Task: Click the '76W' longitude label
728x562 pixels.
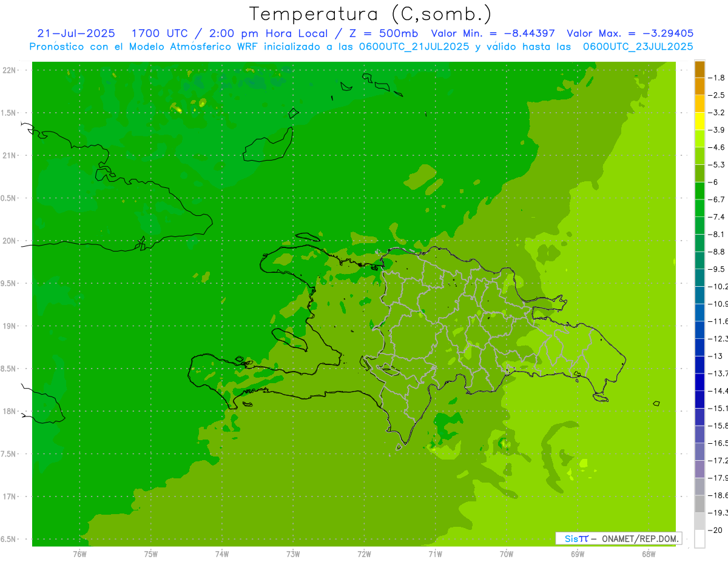Action: pyautogui.click(x=79, y=554)
